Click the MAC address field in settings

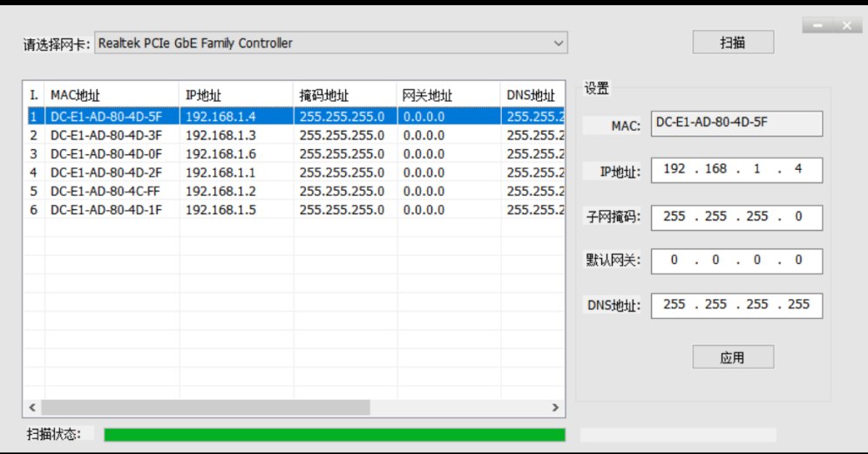[x=736, y=124]
